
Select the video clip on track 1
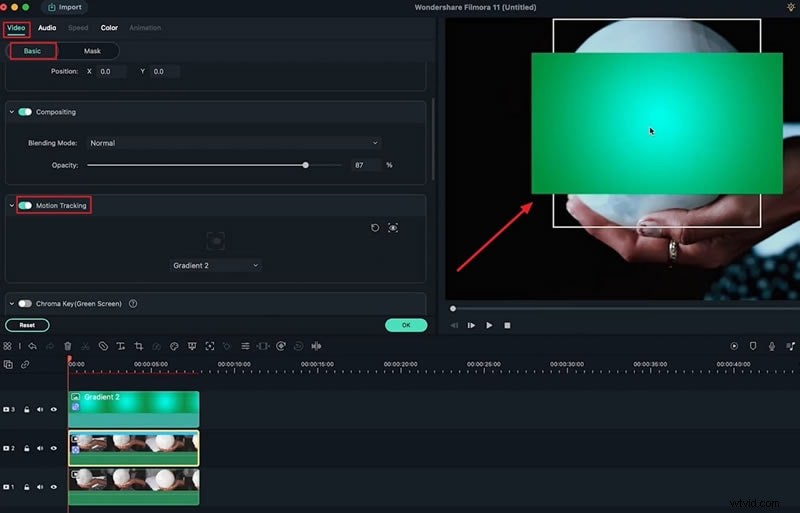(x=134, y=487)
